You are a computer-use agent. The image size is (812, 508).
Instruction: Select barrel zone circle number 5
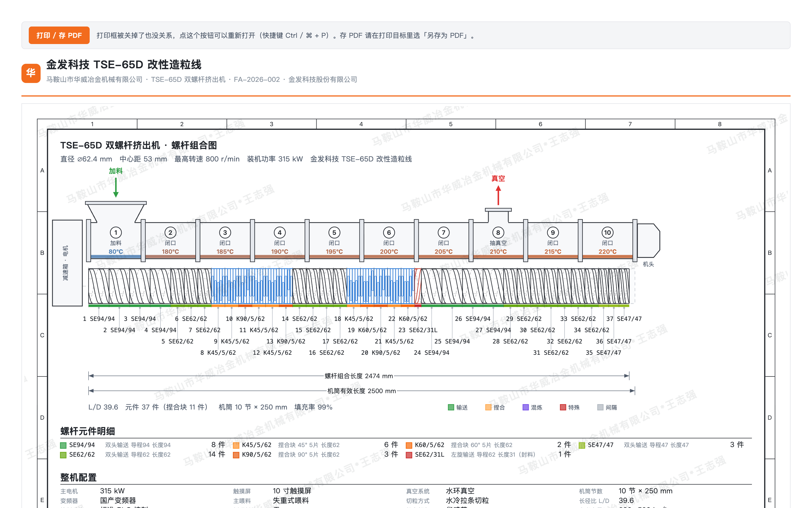coord(334,233)
